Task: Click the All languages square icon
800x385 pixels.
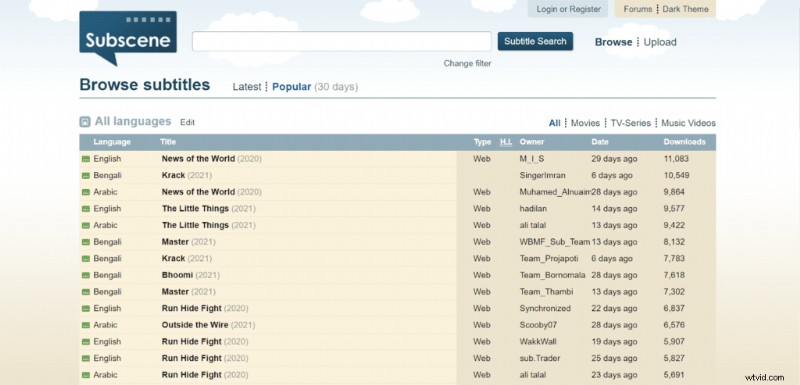Action: pos(85,122)
